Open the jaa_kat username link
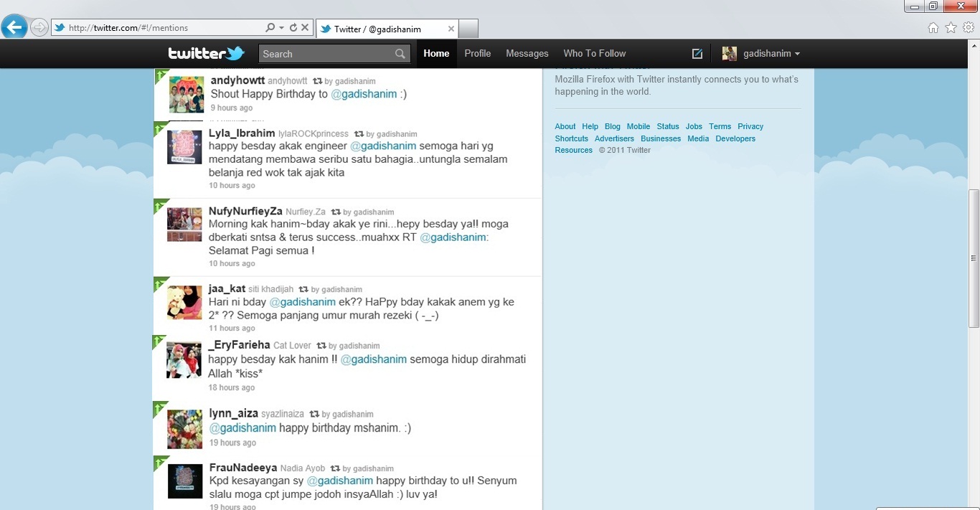 [227, 288]
